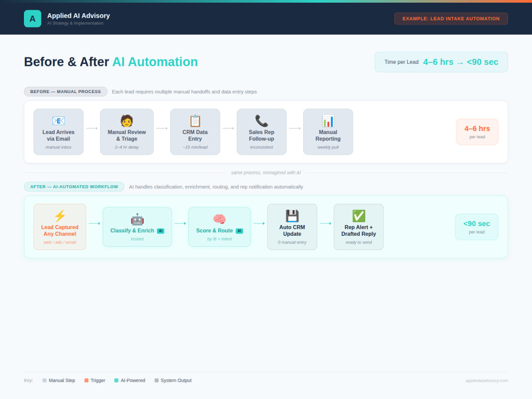Click the System Output gray legend swatch
The height and width of the screenshot is (399, 532).
156,380
